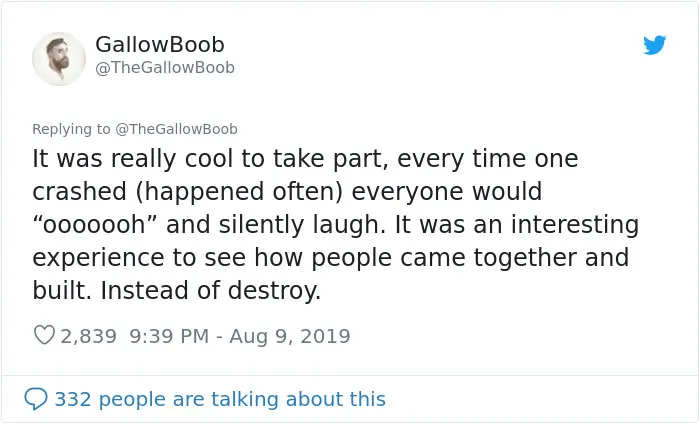
Task: Open '332 people are talking about this'
Action: coord(220,399)
